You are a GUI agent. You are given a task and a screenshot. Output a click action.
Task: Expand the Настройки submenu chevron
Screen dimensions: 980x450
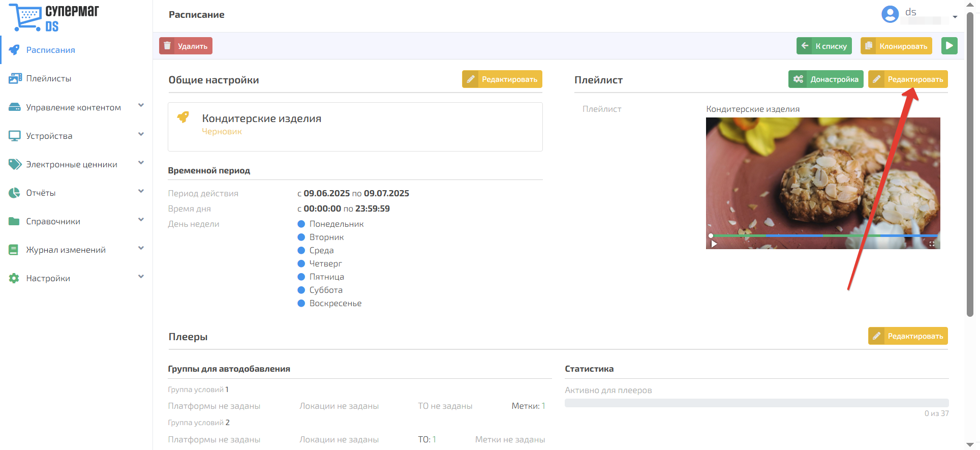click(141, 276)
